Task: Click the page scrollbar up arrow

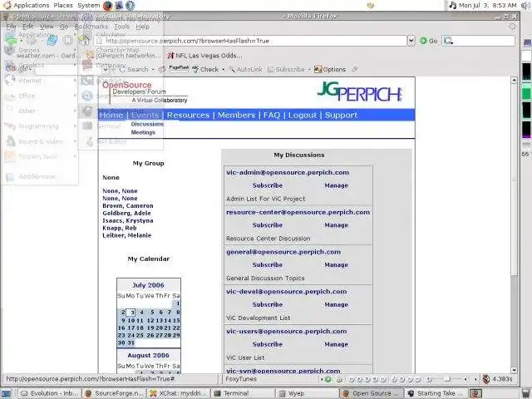Action: coord(514,80)
